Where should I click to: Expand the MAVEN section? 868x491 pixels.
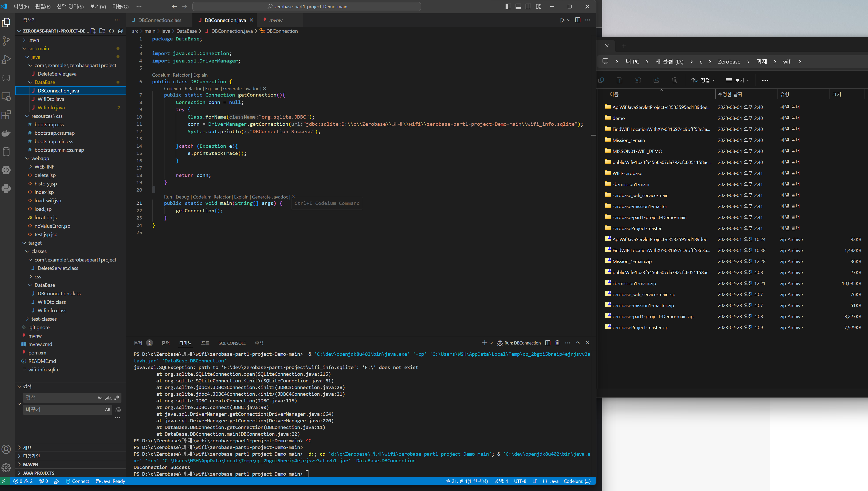click(x=30, y=464)
